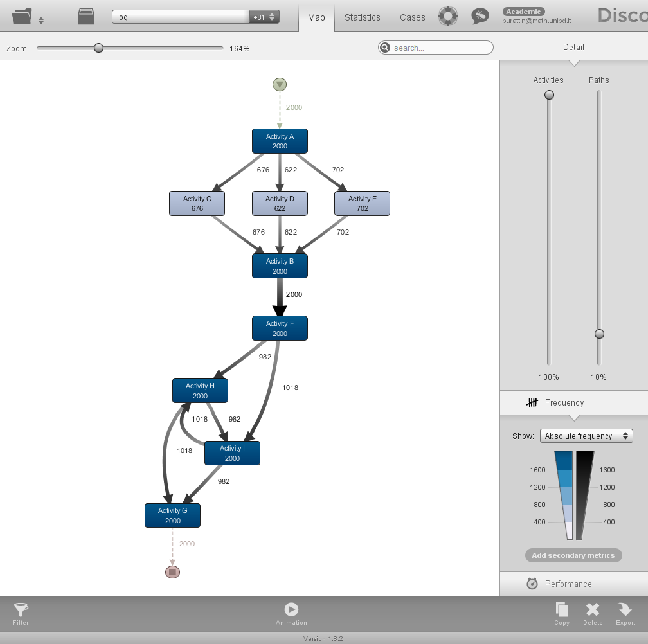The height and width of the screenshot is (644, 648).
Task: Click the 1018 label right of Activity F path
Action: point(290,388)
